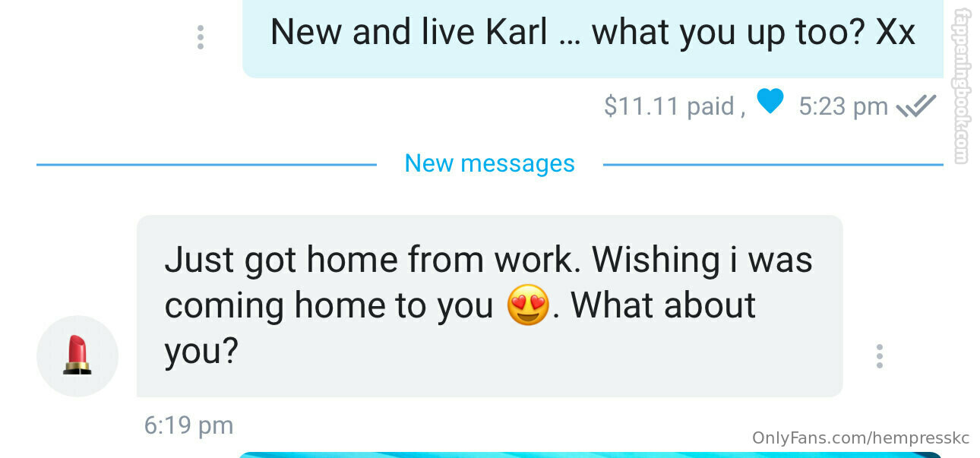Open the three-dot menu beside the received message
This screenshot has height=458, width=980.
[x=879, y=356]
